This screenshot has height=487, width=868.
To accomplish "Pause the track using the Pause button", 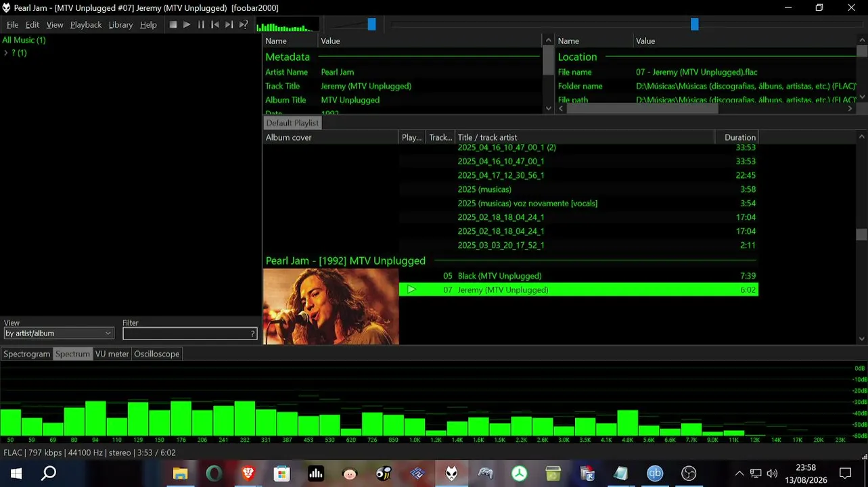I will tap(201, 25).
